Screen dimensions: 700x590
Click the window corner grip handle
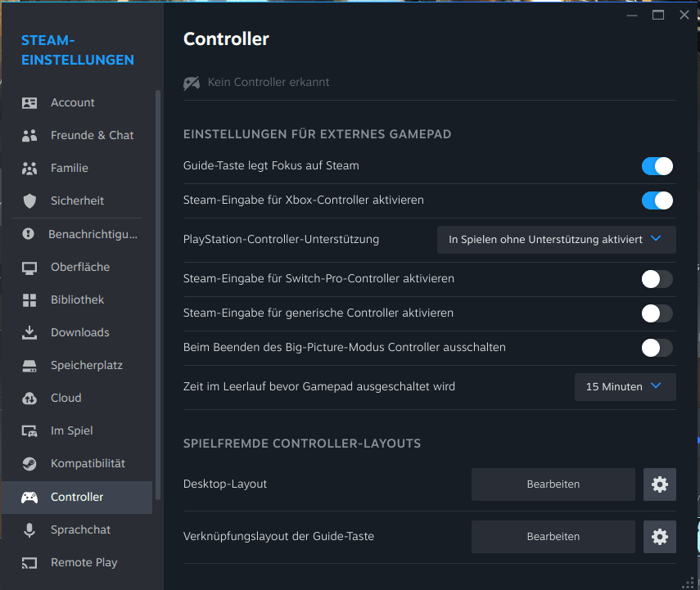coord(689,583)
